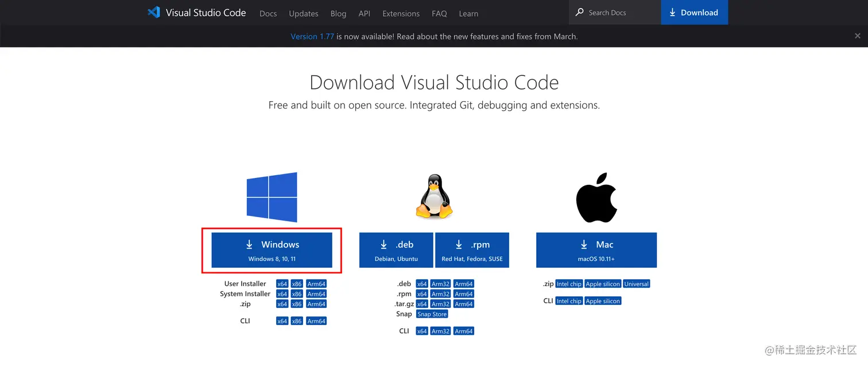This screenshot has width=868, height=367.
Task: Click the Linux penguin logo
Action: coord(434,197)
